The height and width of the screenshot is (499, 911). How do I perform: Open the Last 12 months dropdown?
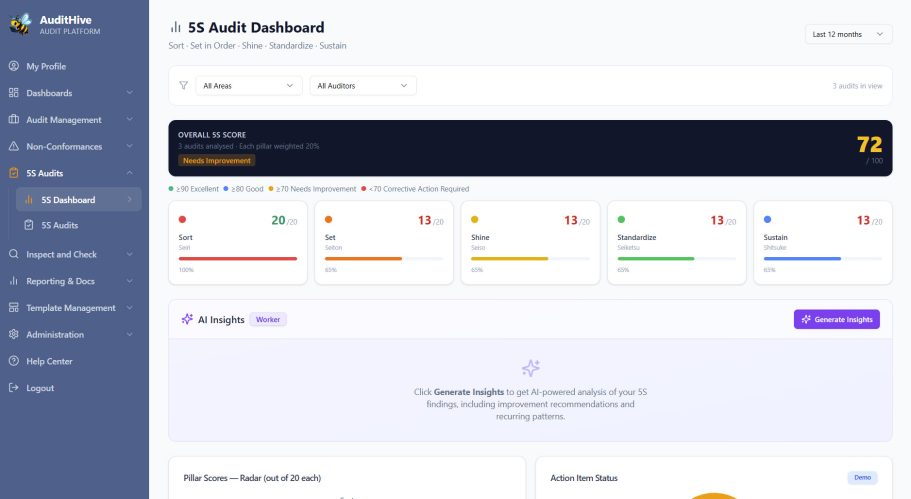[848, 34]
